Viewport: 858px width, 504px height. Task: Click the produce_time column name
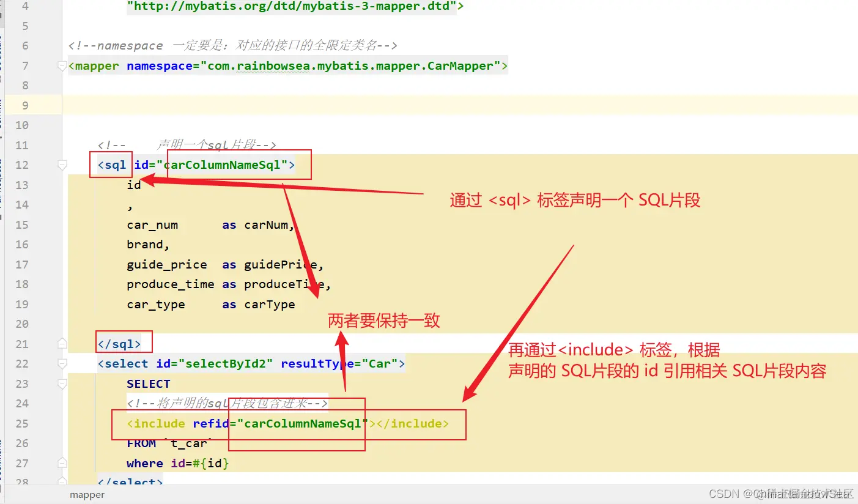pos(171,284)
